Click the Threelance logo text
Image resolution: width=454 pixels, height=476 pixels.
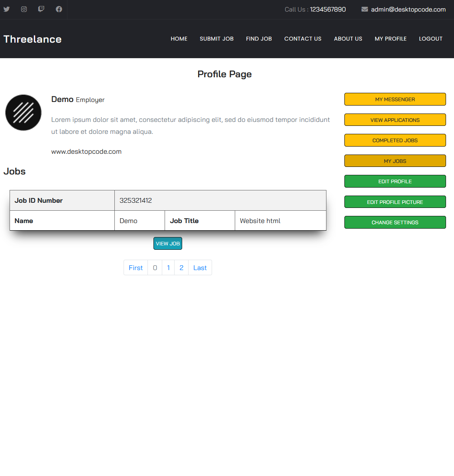(33, 39)
